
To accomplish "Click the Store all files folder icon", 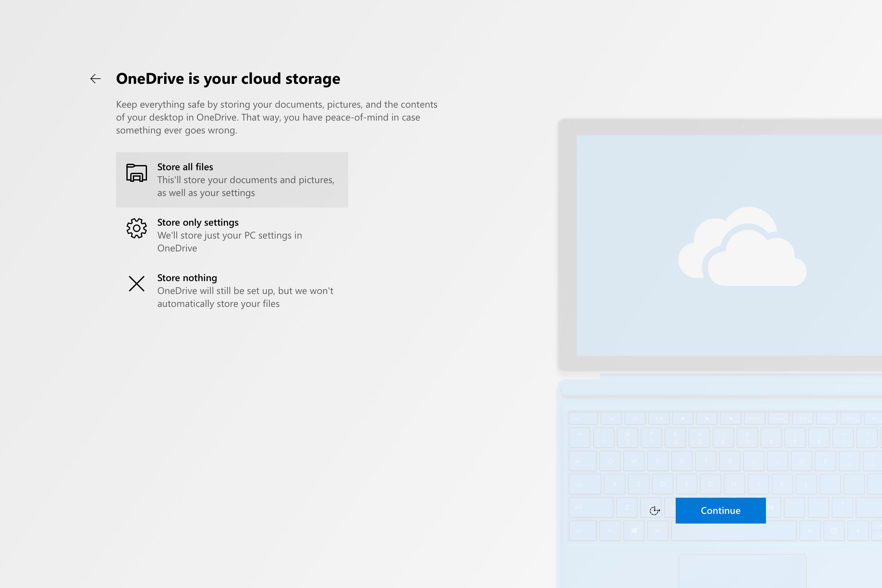I will point(136,173).
